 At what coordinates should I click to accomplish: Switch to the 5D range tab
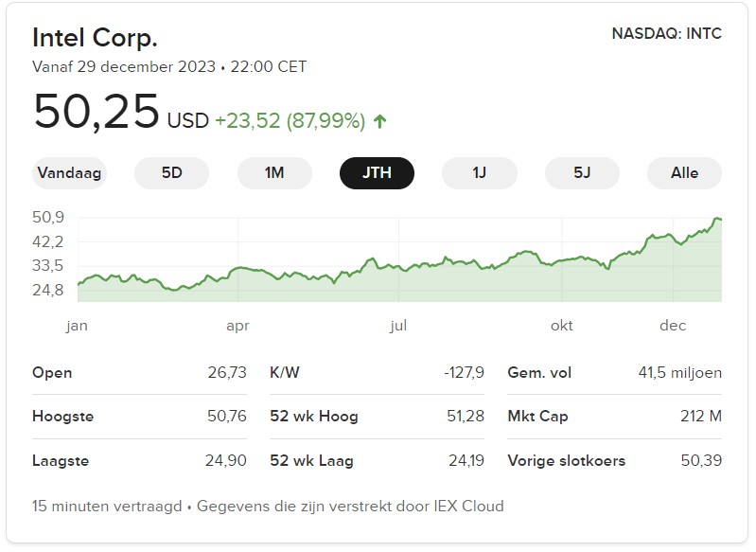click(171, 173)
